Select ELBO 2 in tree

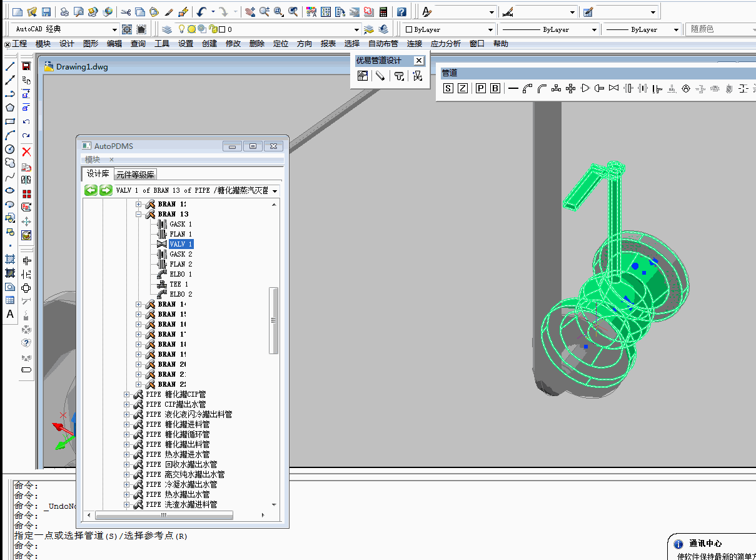tap(181, 294)
